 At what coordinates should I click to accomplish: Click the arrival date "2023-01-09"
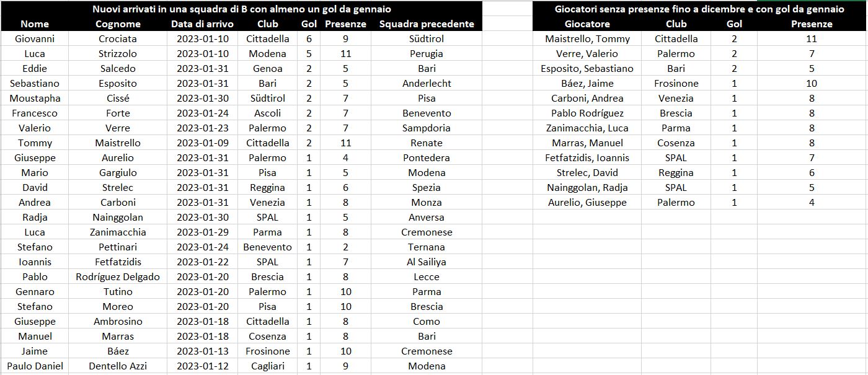point(203,143)
